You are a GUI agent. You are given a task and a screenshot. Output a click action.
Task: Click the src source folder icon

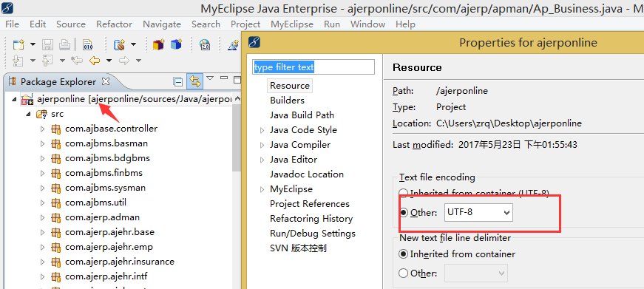point(42,114)
